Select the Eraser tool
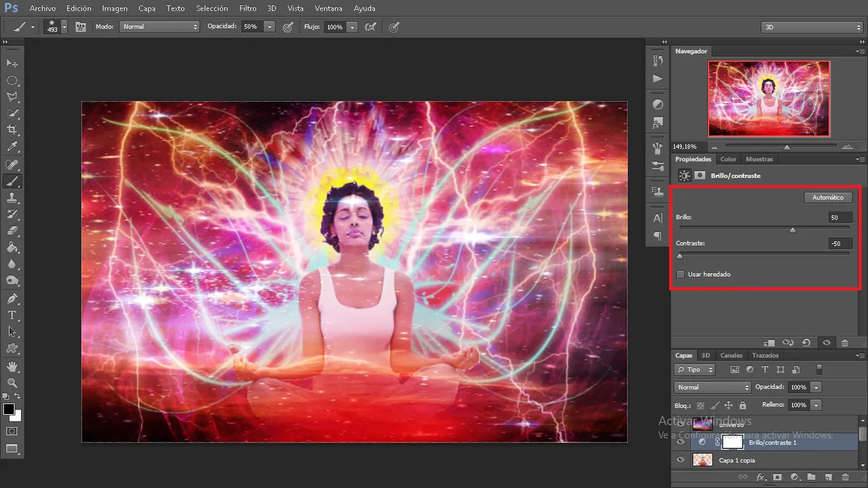 pyautogui.click(x=12, y=231)
